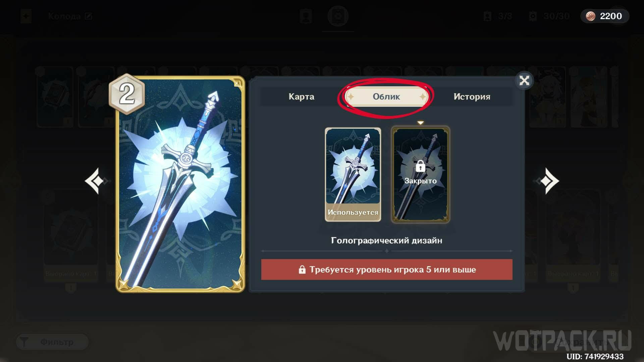Close the card details panel
Image resolution: width=644 pixels, height=362 pixels.
point(524,80)
